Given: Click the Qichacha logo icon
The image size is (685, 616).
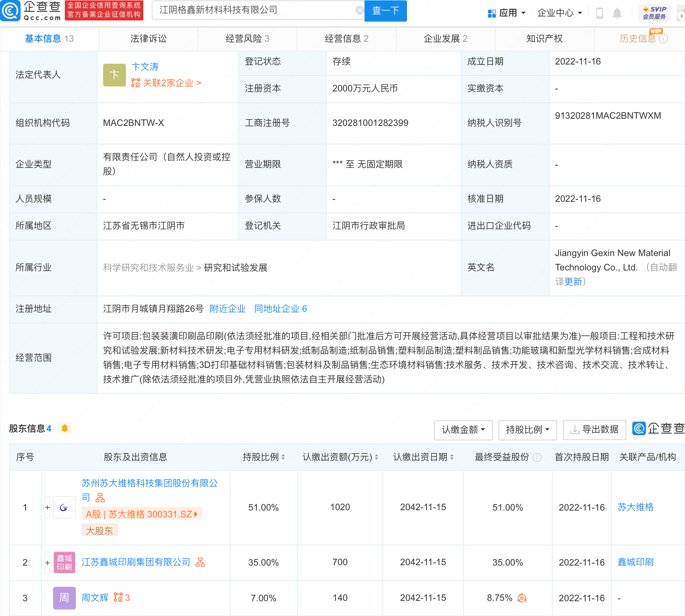Looking at the screenshot, I should tap(10, 11).
